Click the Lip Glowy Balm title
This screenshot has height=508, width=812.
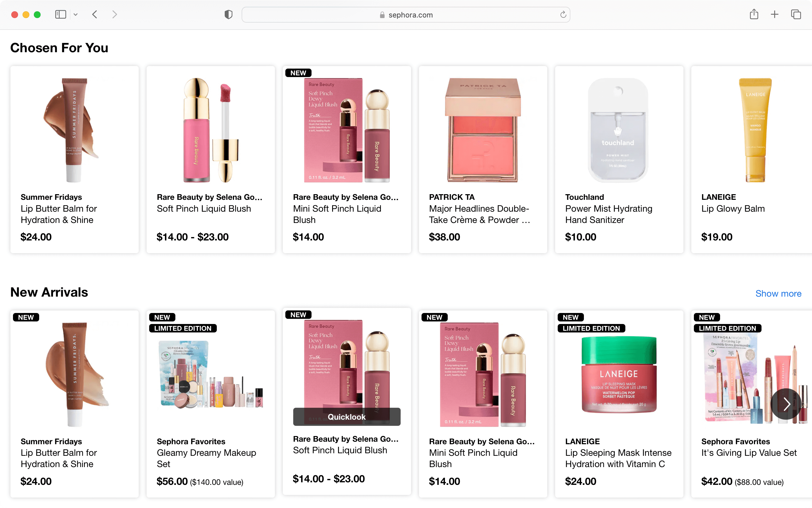733,209
